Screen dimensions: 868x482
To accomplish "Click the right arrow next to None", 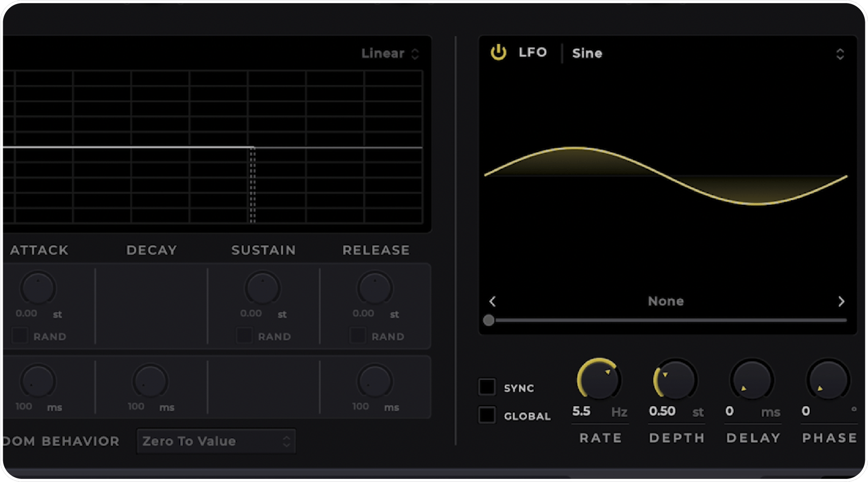I will click(x=841, y=301).
